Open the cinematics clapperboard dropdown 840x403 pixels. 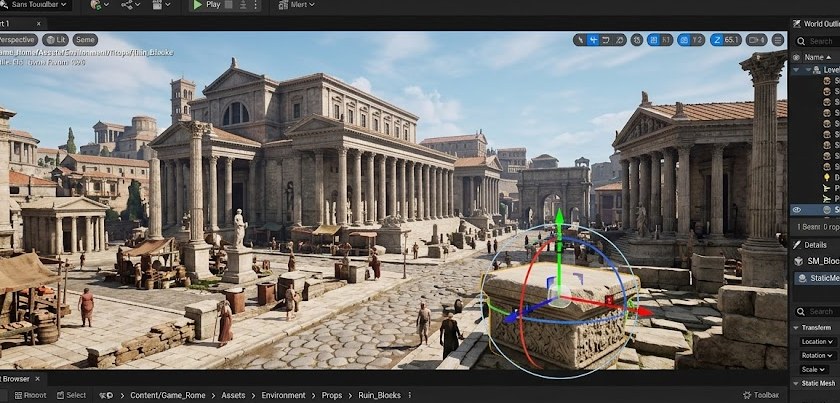coord(161,5)
